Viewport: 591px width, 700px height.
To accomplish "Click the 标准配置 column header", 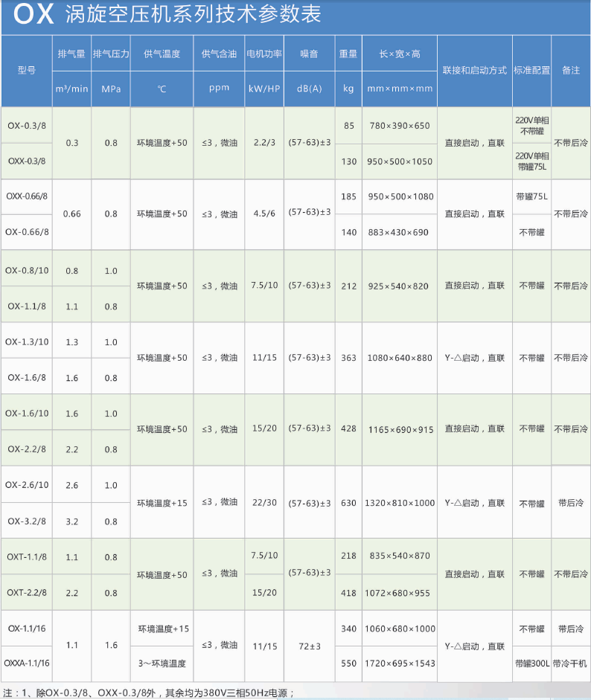I will (x=531, y=71).
